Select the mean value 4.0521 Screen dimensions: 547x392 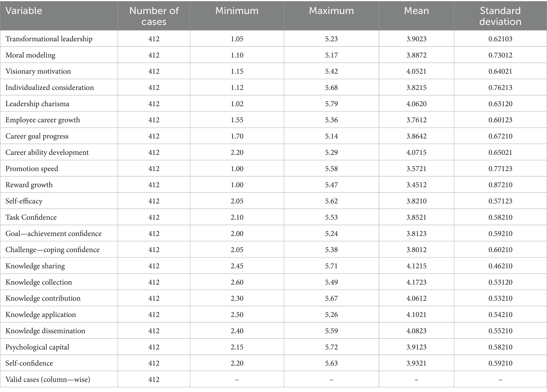tap(416, 71)
